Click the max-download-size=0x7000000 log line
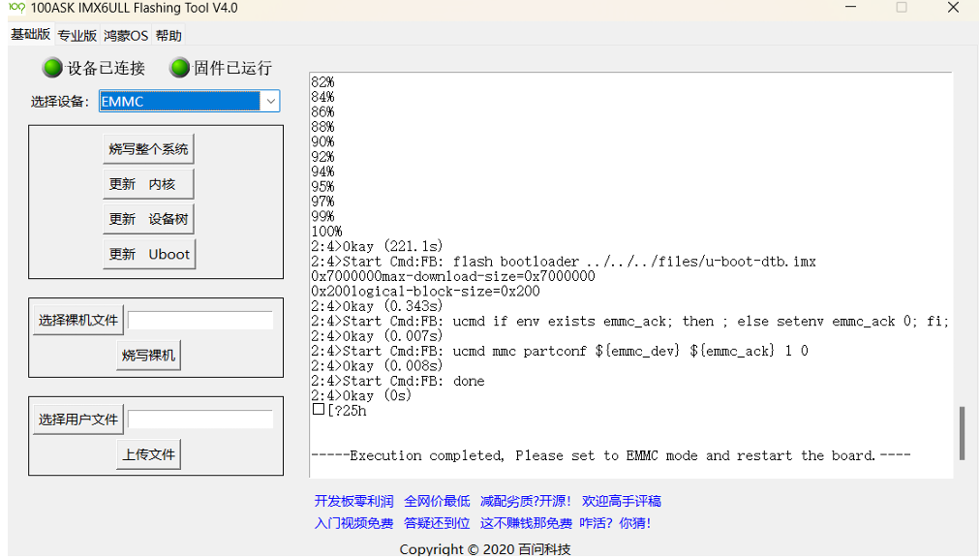Screen dimensions: 980x560 pyautogui.click(x=453, y=276)
